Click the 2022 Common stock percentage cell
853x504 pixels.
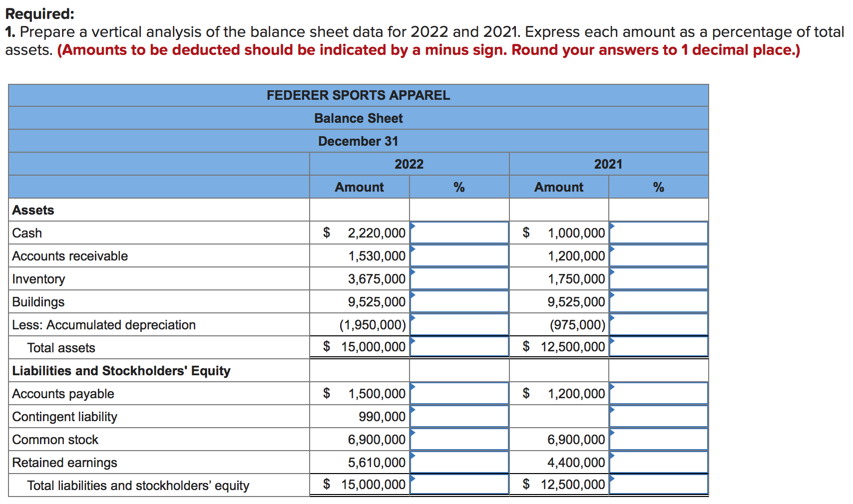459,439
